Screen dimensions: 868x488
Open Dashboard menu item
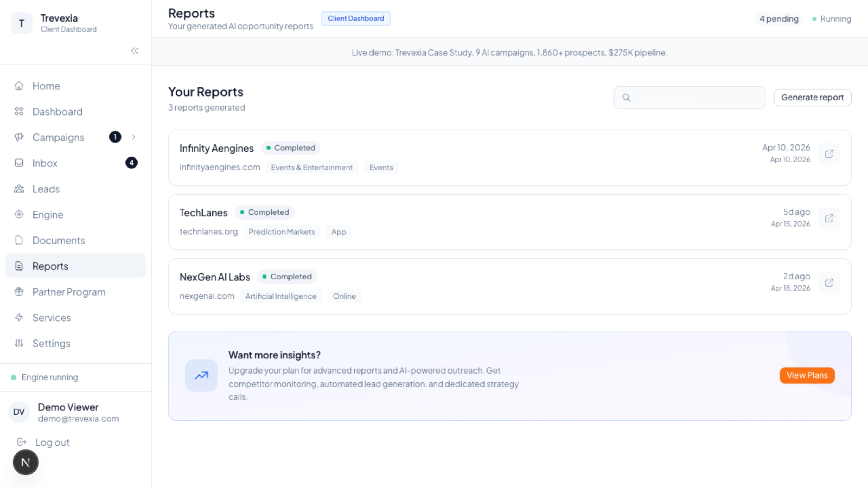75,111
